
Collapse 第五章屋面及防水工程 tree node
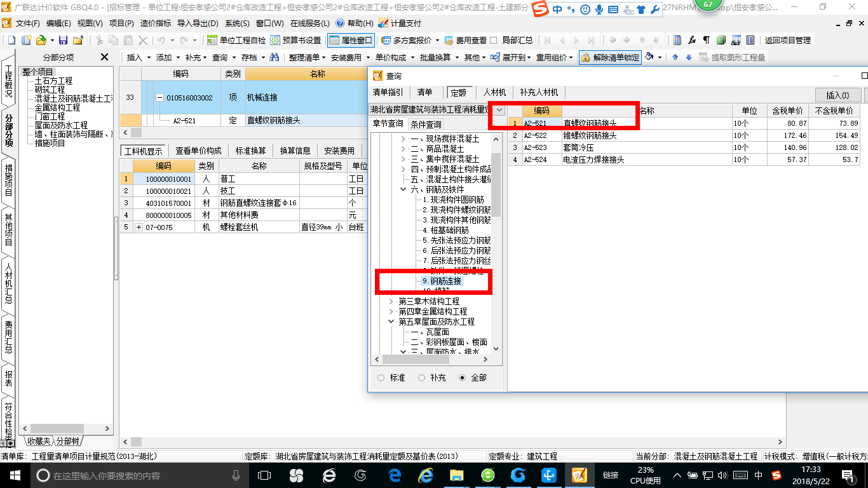(391, 322)
